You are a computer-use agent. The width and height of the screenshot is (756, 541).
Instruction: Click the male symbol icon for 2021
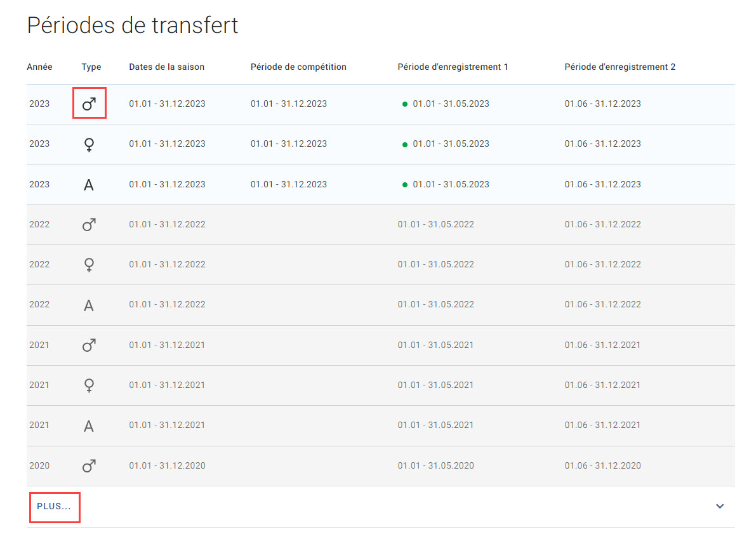tap(90, 345)
